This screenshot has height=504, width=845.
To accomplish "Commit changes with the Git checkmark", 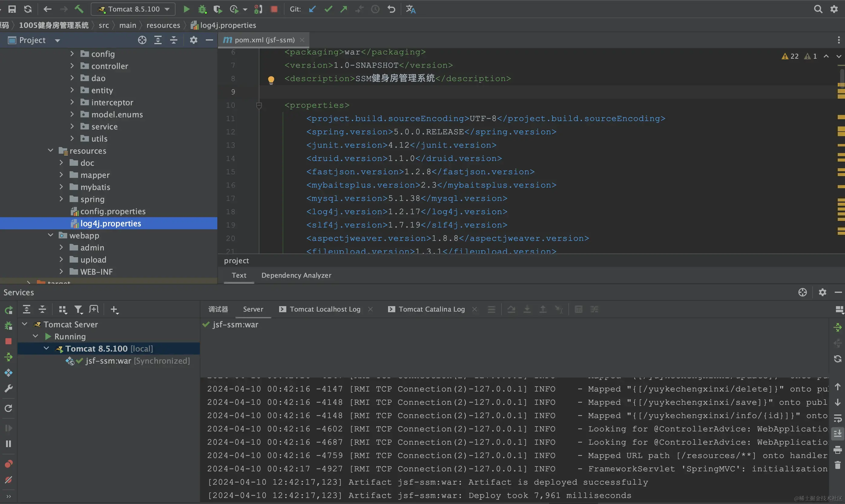I will click(x=328, y=9).
